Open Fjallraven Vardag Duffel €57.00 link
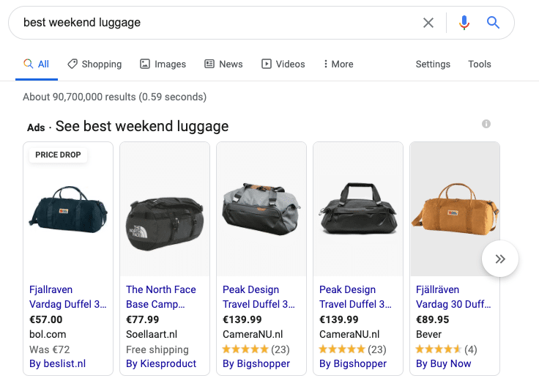Screen dimensions: 539x392 (67, 297)
